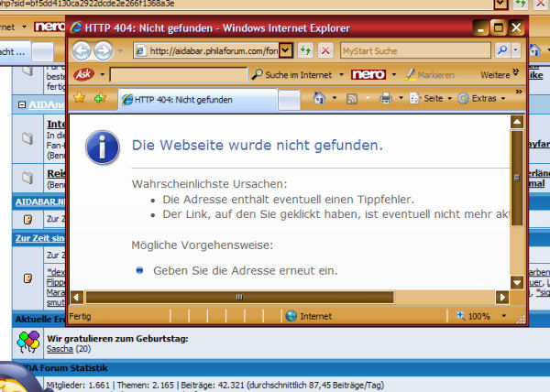Click the search magnifier icon
Viewport: 550px width, 392px height.
[501, 50]
